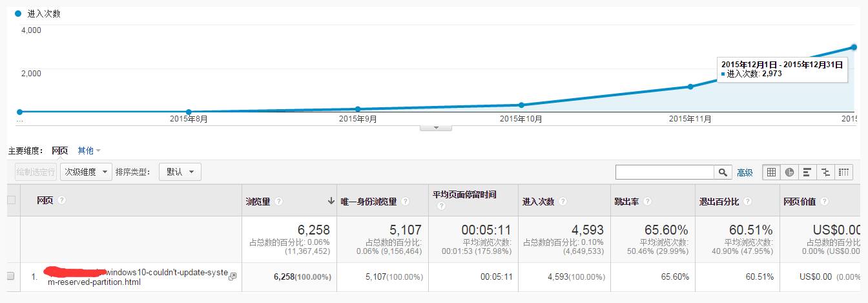Screen dimensions: 868x303
Task: Open the 次级维度 dropdown
Action: coord(86,172)
